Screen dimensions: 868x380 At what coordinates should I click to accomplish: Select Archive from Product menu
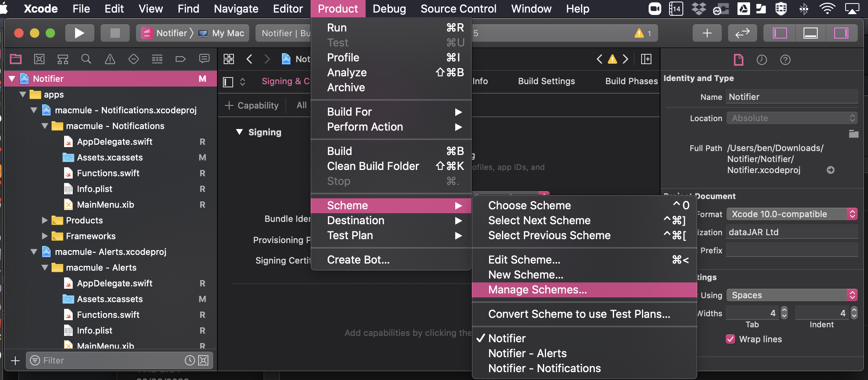pyautogui.click(x=391, y=88)
